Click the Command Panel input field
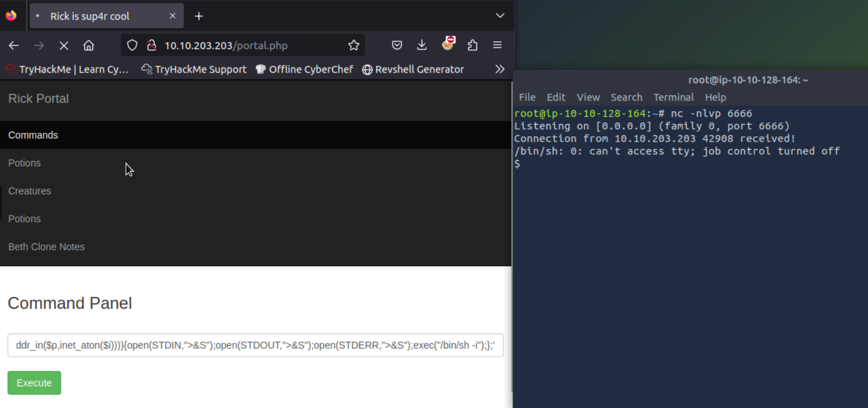 (255, 345)
